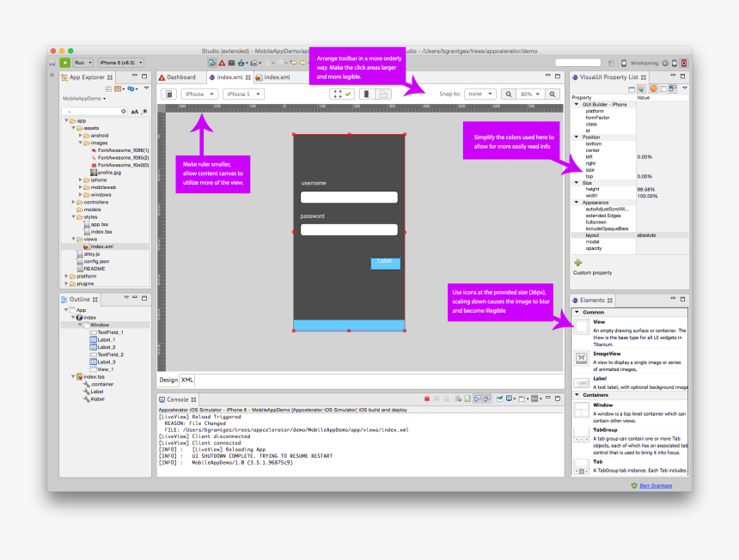Screen dimensions: 739x560
Task: Clear the Console output using the red square icon
Action: (428, 398)
